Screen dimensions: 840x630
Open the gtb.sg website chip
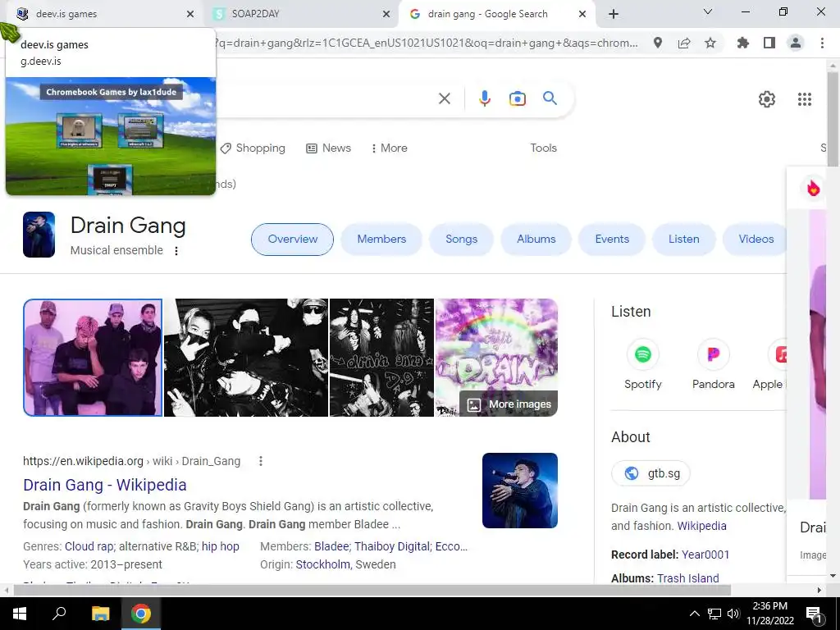click(651, 473)
